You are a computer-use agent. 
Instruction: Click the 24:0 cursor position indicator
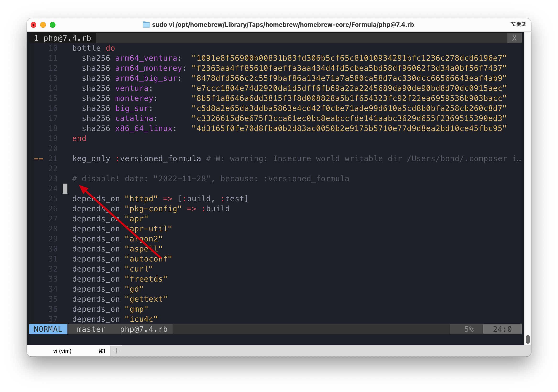502,329
